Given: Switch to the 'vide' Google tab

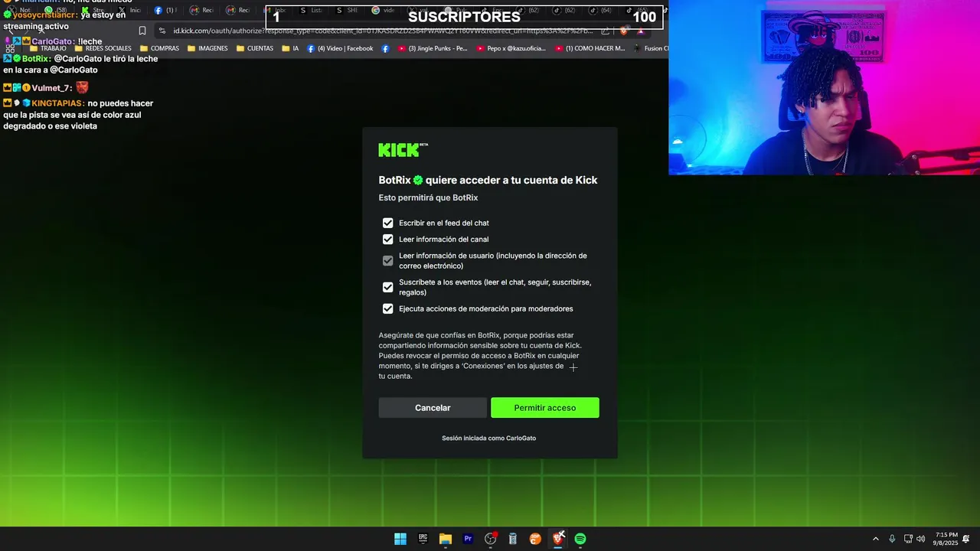Looking at the screenshot, I should tap(383, 10).
